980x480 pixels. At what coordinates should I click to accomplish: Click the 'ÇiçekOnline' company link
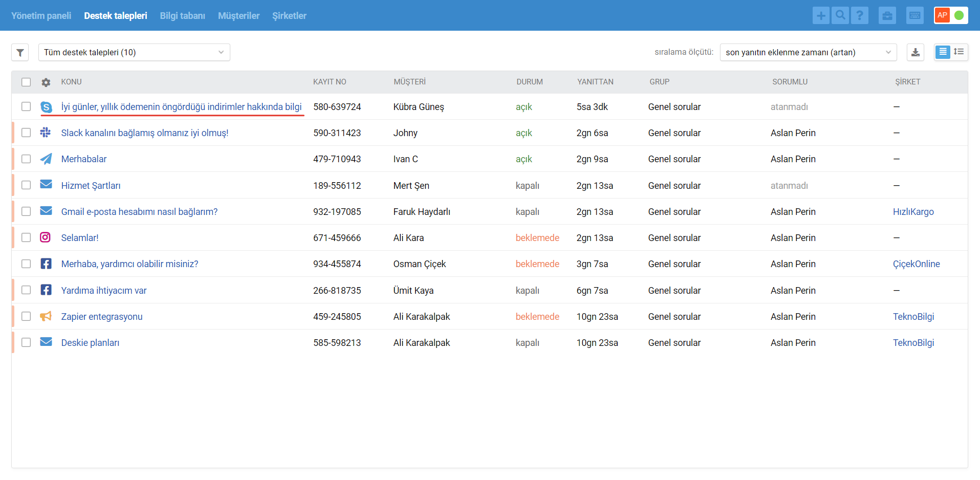(x=916, y=264)
